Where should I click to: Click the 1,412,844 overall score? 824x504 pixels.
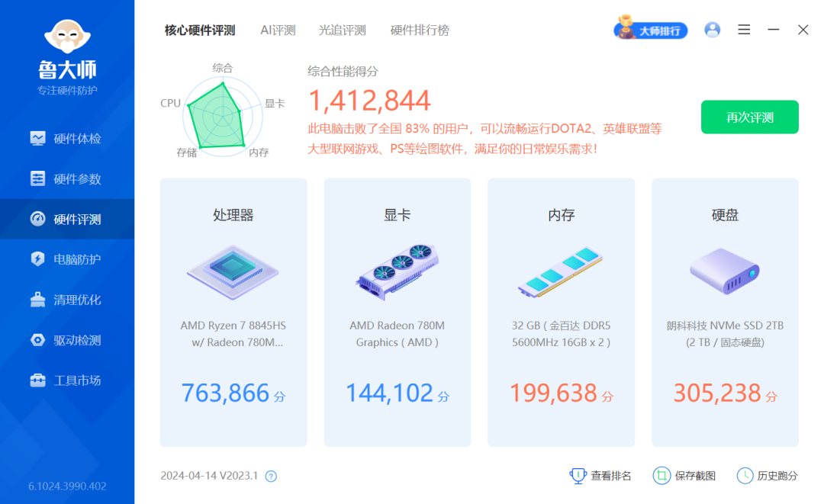pos(369,101)
